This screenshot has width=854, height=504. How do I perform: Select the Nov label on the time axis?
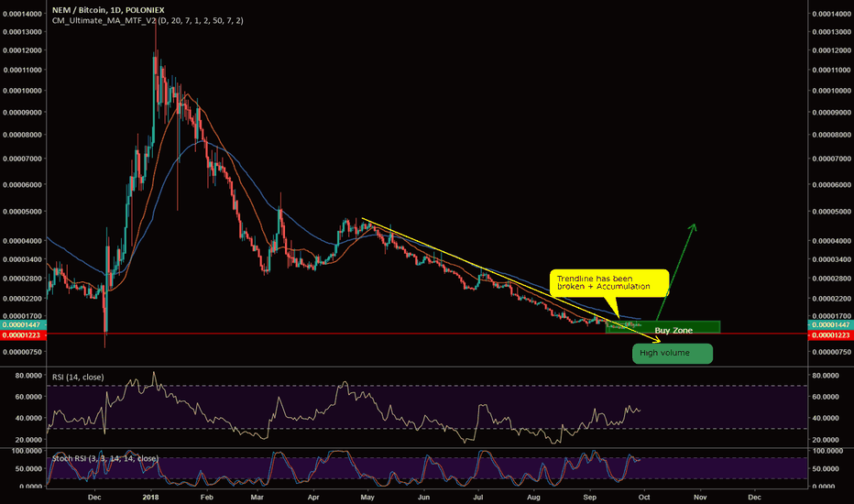pyautogui.click(x=700, y=497)
